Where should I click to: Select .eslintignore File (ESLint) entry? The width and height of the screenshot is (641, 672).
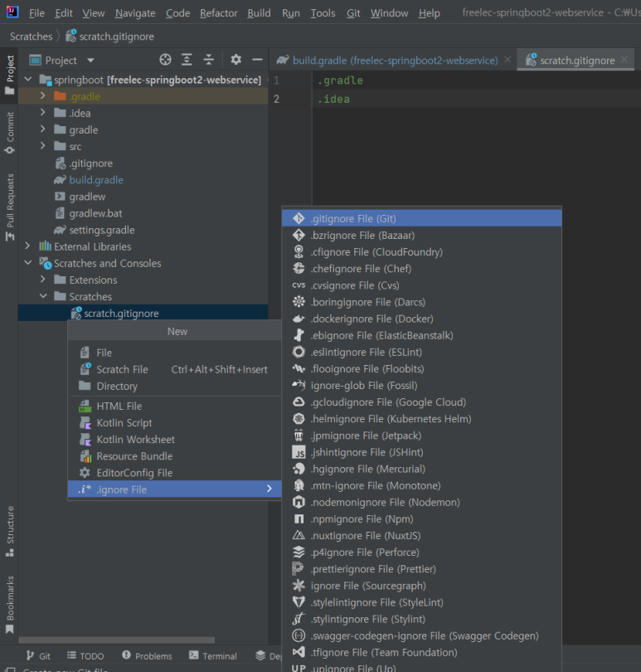(421, 353)
